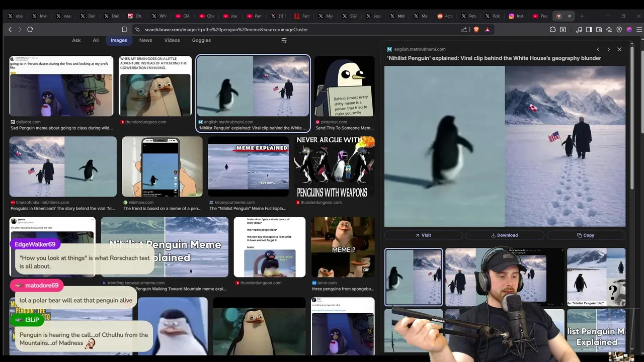This screenshot has width=644, height=362.
Task: Open the tenor.com 'MEME ?' penguin GIF
Action: (x=343, y=247)
